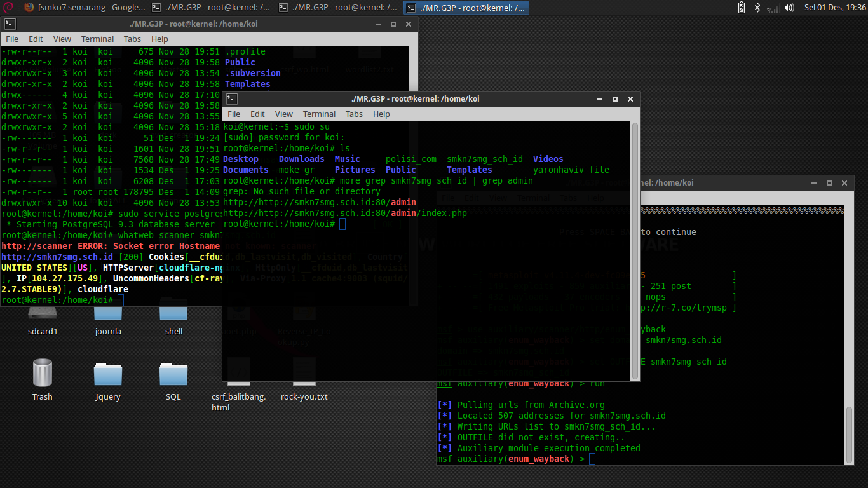Open the Terminal menu in the front terminal

319,114
